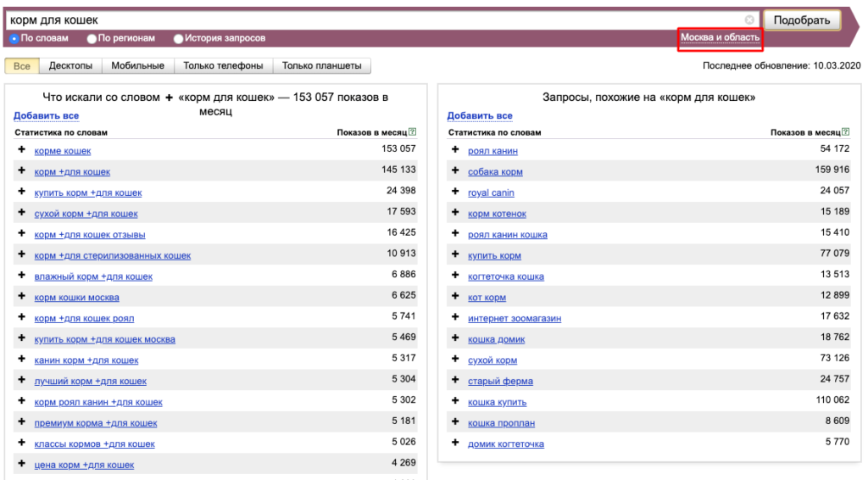
Task: Add 'корм +для кошек роял' with plus icon
Action: pyautogui.click(x=21, y=317)
